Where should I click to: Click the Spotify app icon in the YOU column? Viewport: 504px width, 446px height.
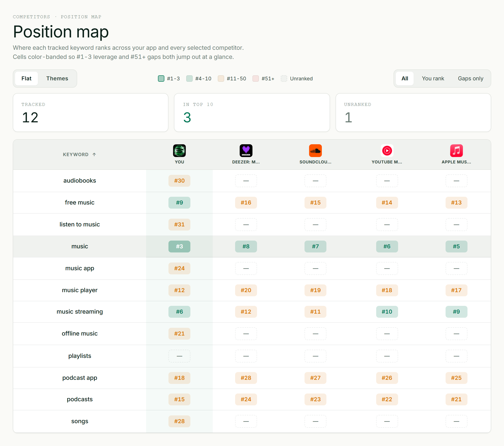coord(179,151)
